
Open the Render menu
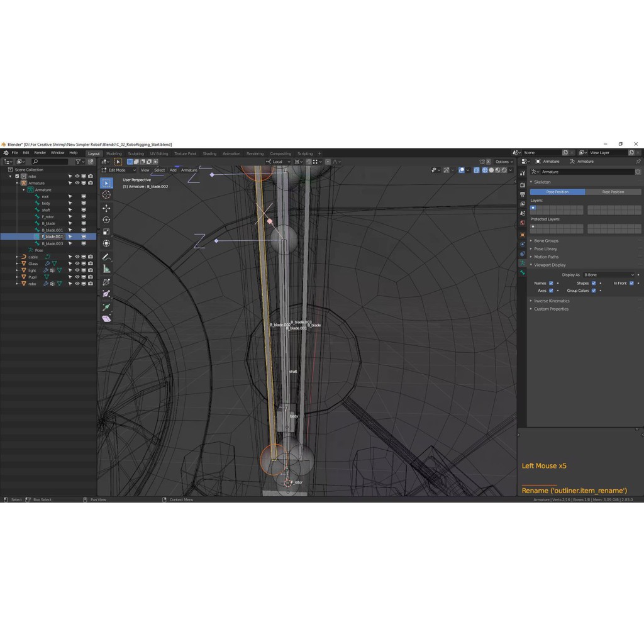pos(40,153)
